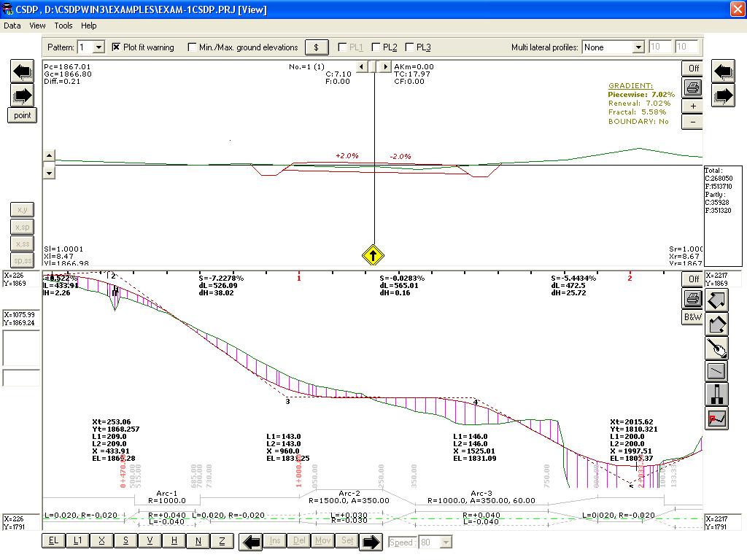Click the CSDP application icon in title bar

coord(7,9)
